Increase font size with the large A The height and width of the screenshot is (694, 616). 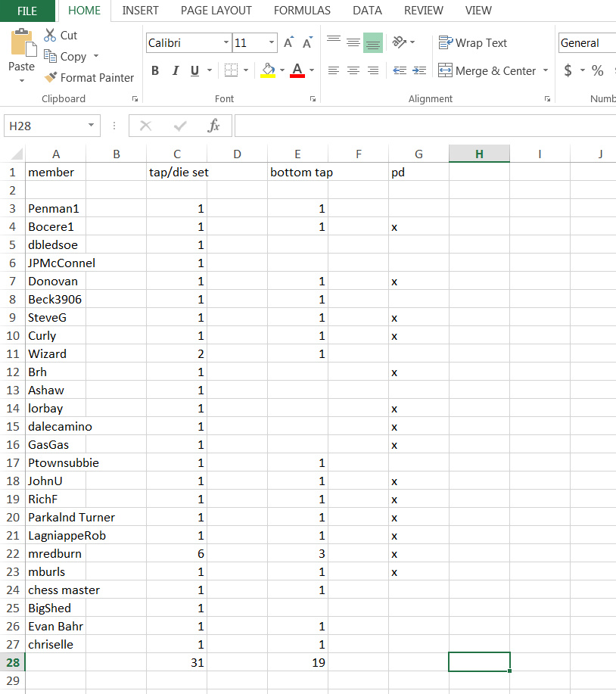[x=288, y=43]
